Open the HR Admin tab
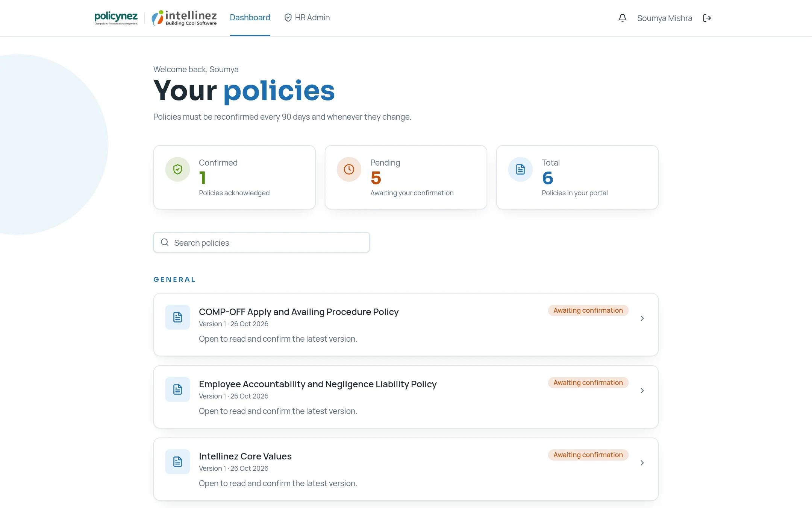The width and height of the screenshot is (812, 508). point(307,18)
